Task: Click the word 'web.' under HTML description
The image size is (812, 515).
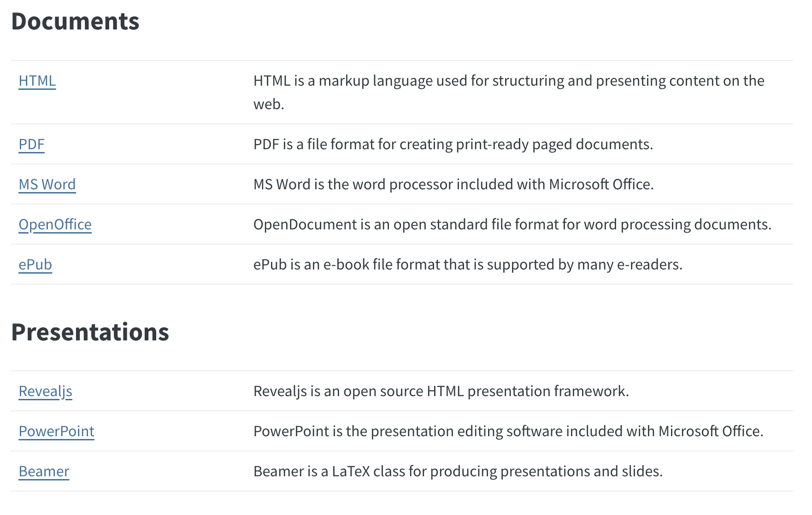Action: click(269, 104)
